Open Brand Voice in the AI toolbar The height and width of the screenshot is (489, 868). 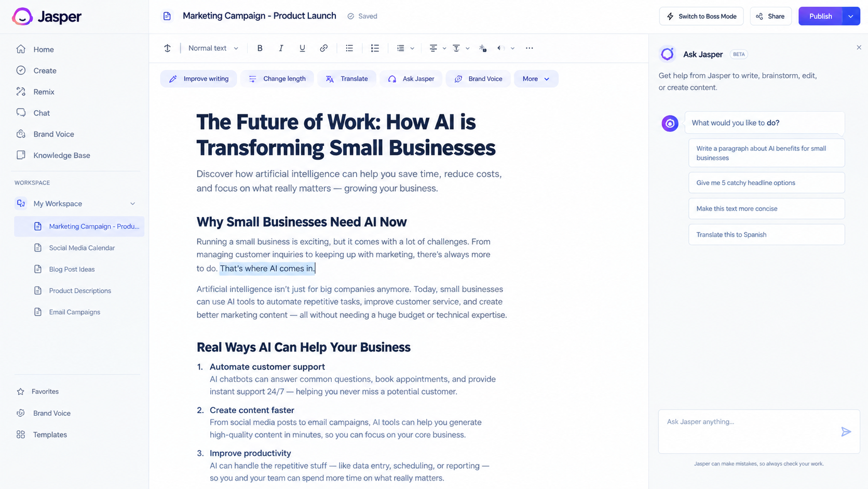click(x=478, y=79)
